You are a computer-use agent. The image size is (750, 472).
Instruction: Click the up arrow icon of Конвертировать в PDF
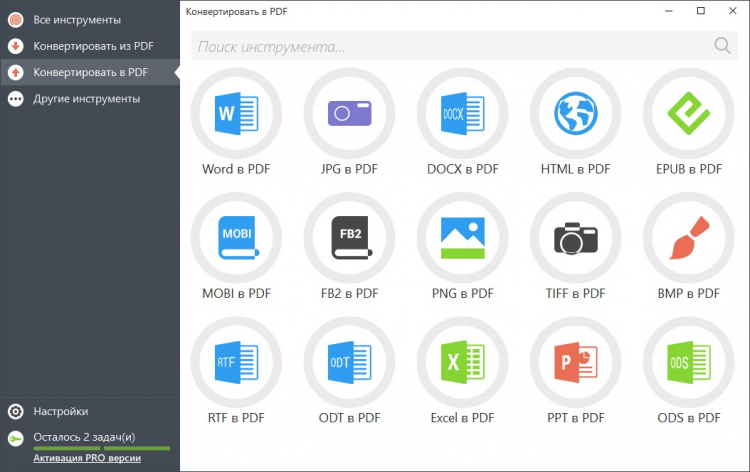coord(16,72)
